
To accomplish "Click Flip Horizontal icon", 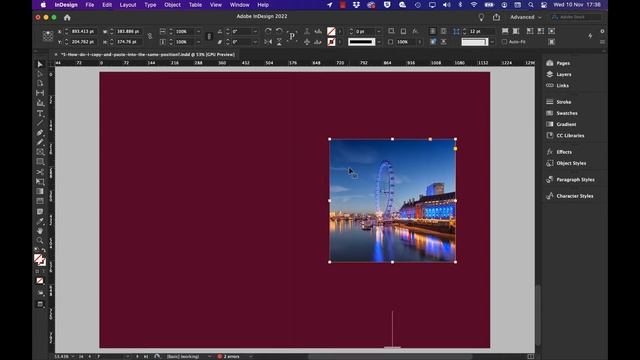I will [268, 42].
